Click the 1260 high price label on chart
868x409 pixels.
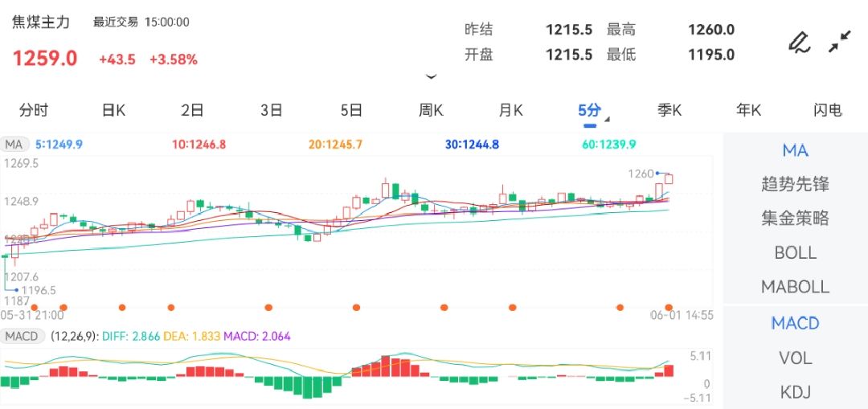[x=641, y=174]
